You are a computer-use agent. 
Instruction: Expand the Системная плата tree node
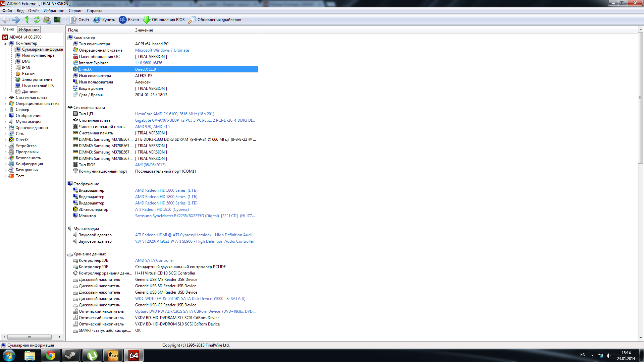pos(5,98)
